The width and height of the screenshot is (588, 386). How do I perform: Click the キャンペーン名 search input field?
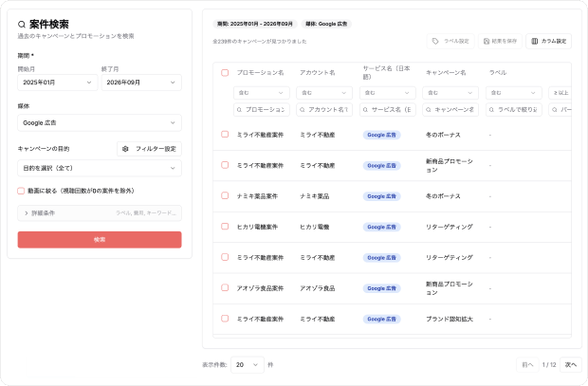click(450, 110)
